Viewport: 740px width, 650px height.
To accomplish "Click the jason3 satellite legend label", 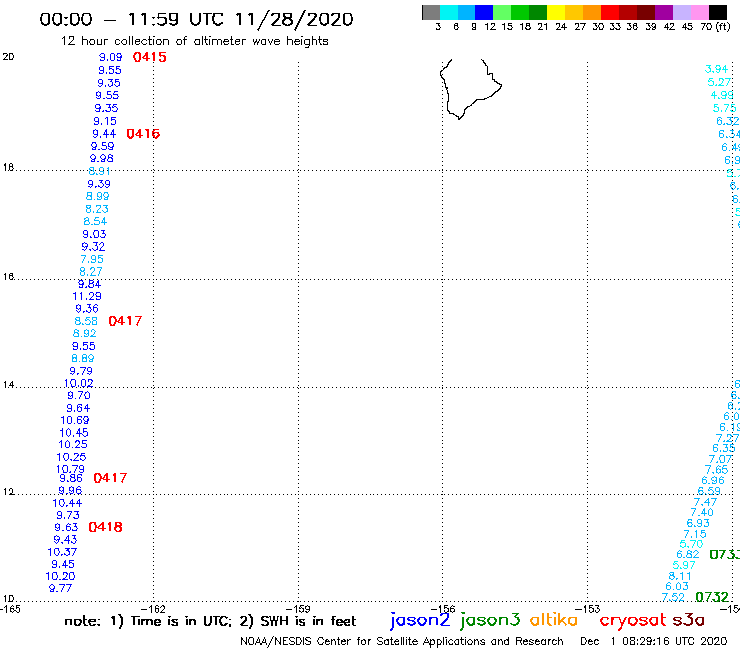I will point(490,620).
